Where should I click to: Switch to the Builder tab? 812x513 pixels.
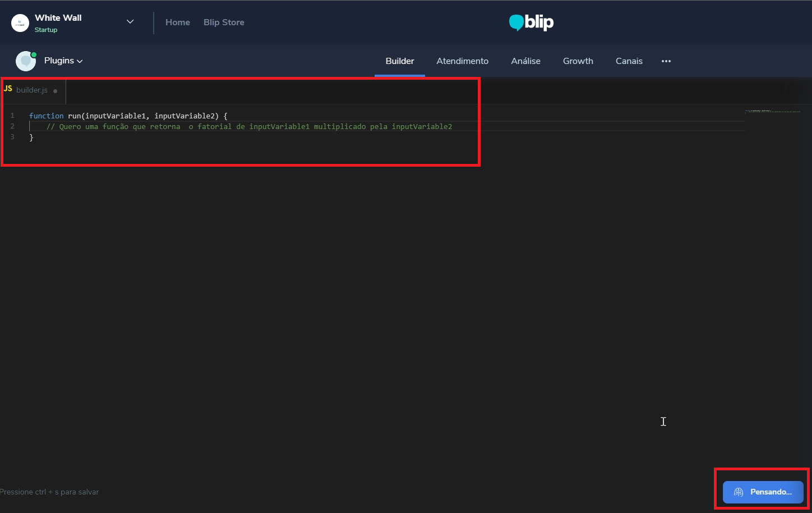pos(400,61)
